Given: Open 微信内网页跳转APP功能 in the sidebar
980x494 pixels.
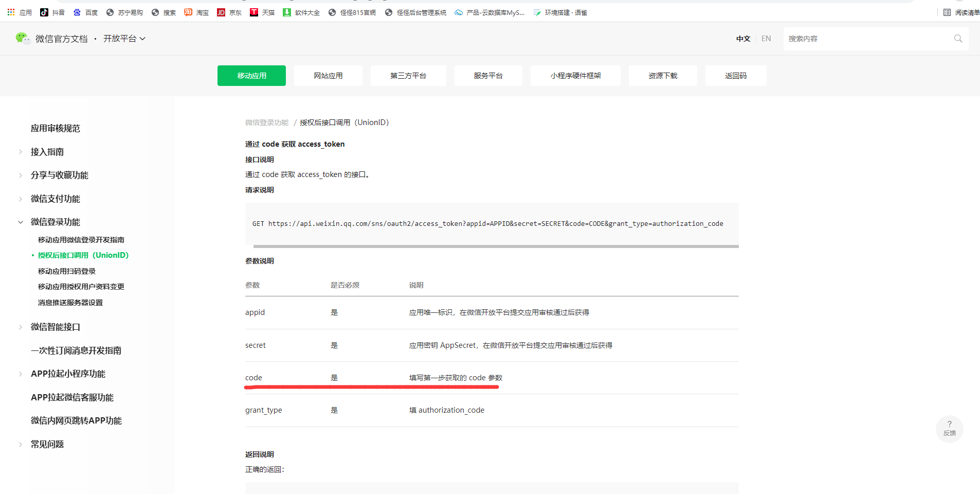Looking at the screenshot, I should [77, 421].
